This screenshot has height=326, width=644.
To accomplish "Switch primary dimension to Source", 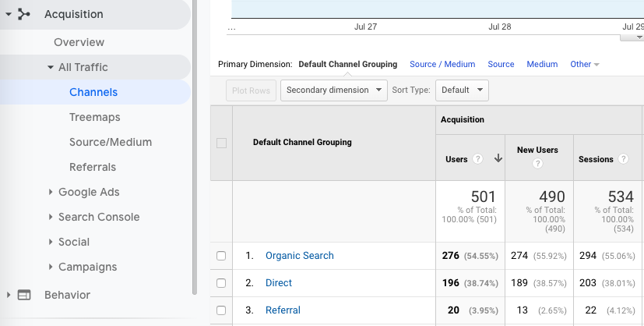I will tap(501, 64).
